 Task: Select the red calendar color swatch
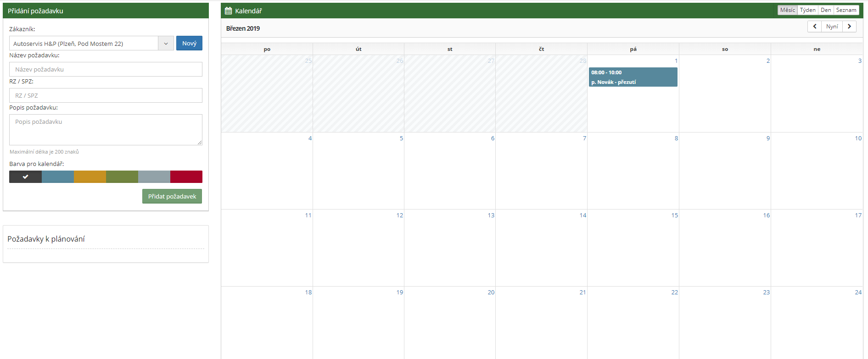(186, 177)
